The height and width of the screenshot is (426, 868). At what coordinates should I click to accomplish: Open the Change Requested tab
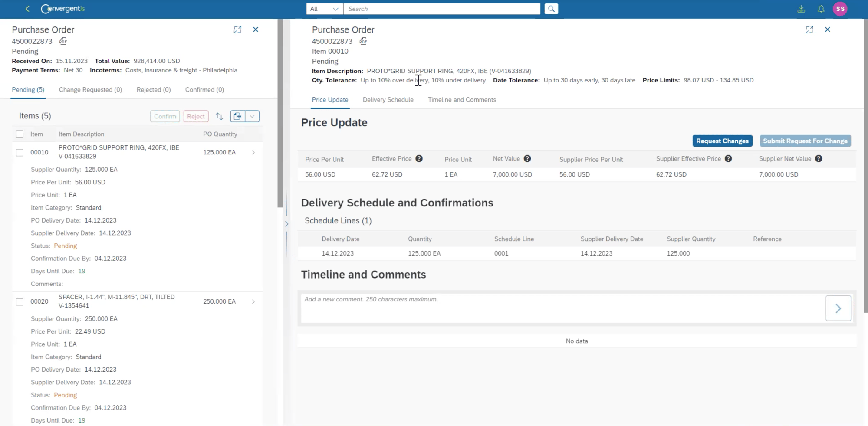click(x=90, y=89)
